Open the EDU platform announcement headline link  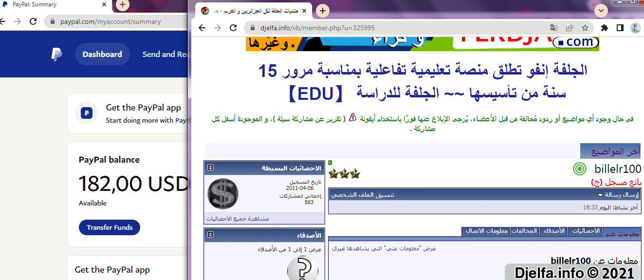tap(423, 81)
